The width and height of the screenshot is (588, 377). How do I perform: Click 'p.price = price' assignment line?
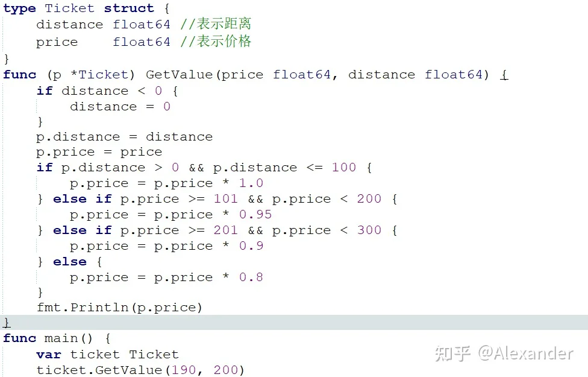point(99,152)
